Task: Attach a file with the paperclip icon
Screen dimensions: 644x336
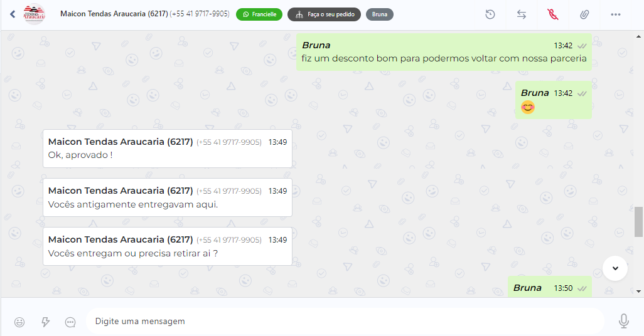Action: 584,14
